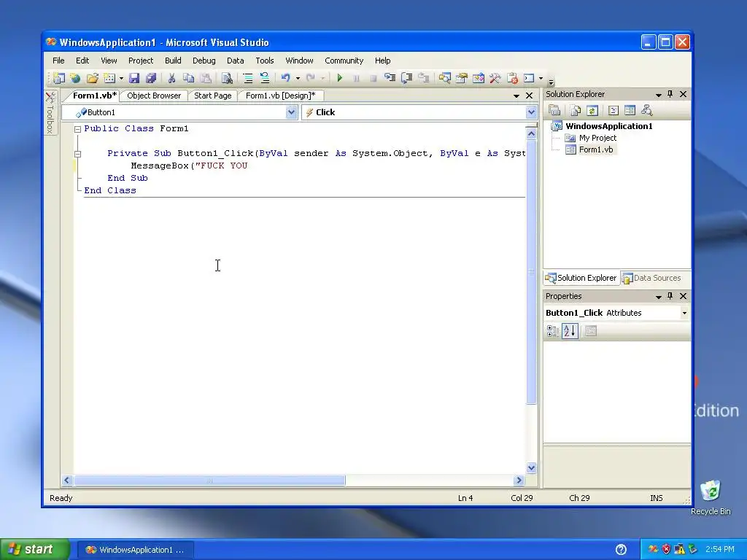Open the Build menu
This screenshot has width=747, height=560.
click(x=173, y=61)
